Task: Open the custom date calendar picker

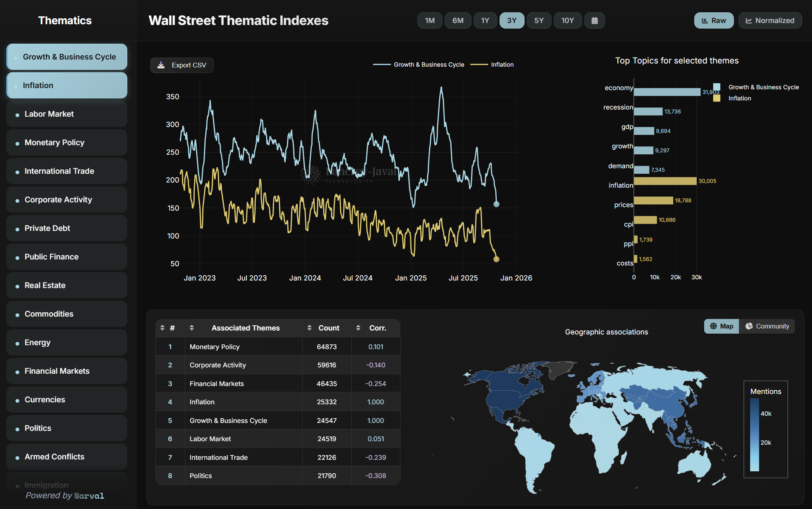Action: tap(594, 21)
